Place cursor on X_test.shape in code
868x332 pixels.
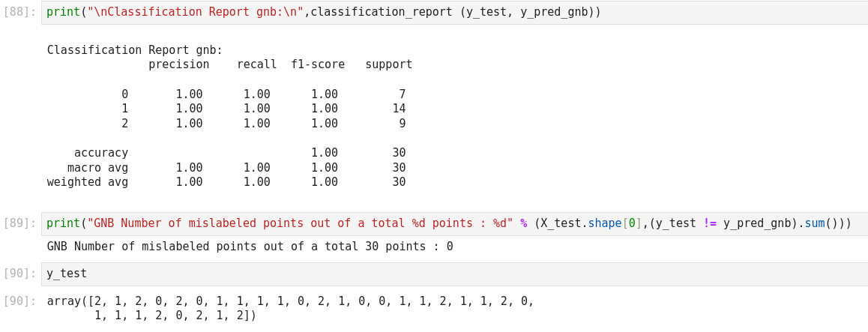[x=581, y=223]
